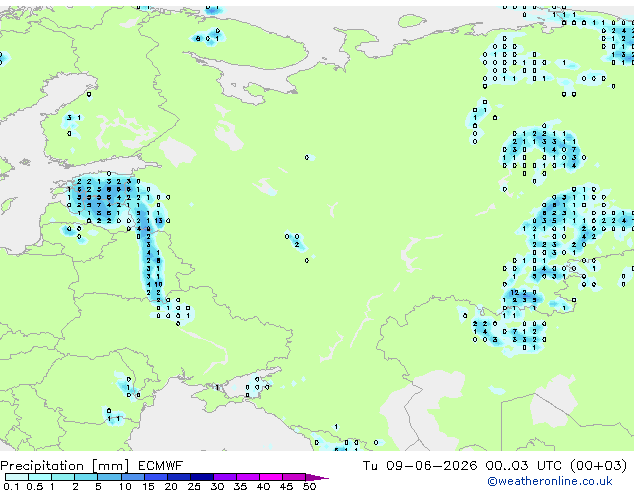Click the '00..03 UTC' time range text
634x490 pixels.
click(x=524, y=466)
